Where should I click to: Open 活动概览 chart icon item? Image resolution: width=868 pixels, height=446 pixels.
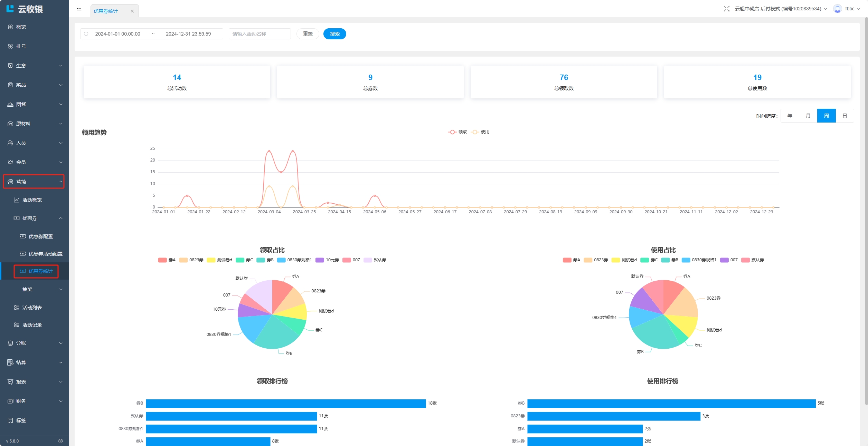pyautogui.click(x=32, y=200)
